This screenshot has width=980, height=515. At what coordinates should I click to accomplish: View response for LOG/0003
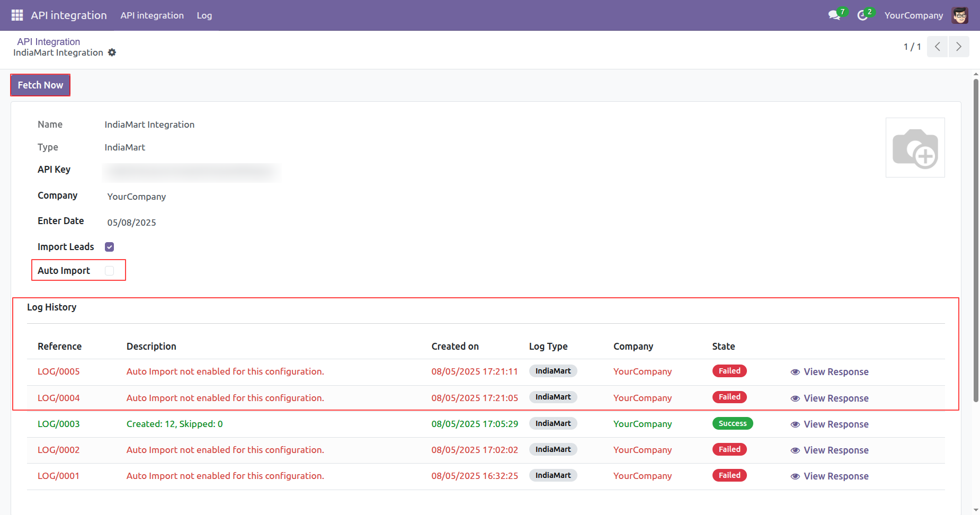point(830,424)
